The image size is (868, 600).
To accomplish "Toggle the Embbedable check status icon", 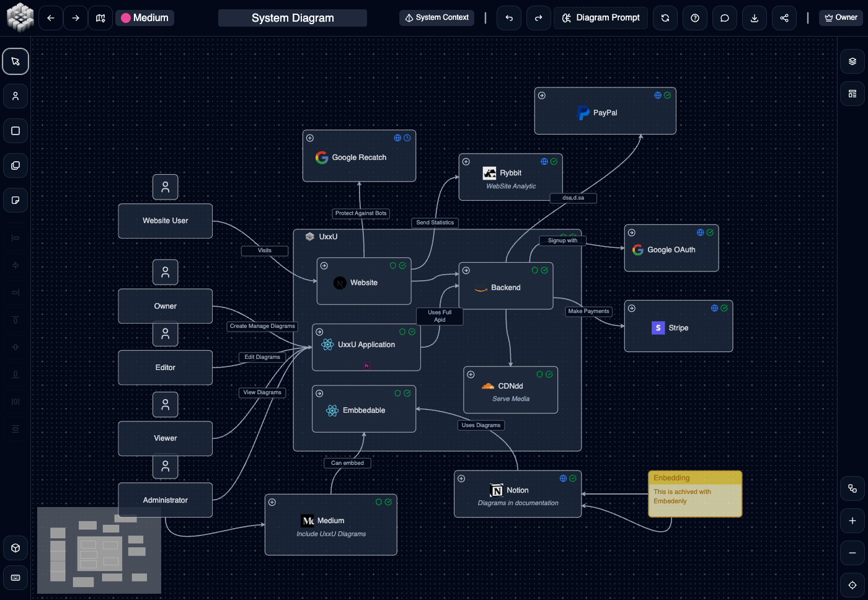I will pos(407,393).
